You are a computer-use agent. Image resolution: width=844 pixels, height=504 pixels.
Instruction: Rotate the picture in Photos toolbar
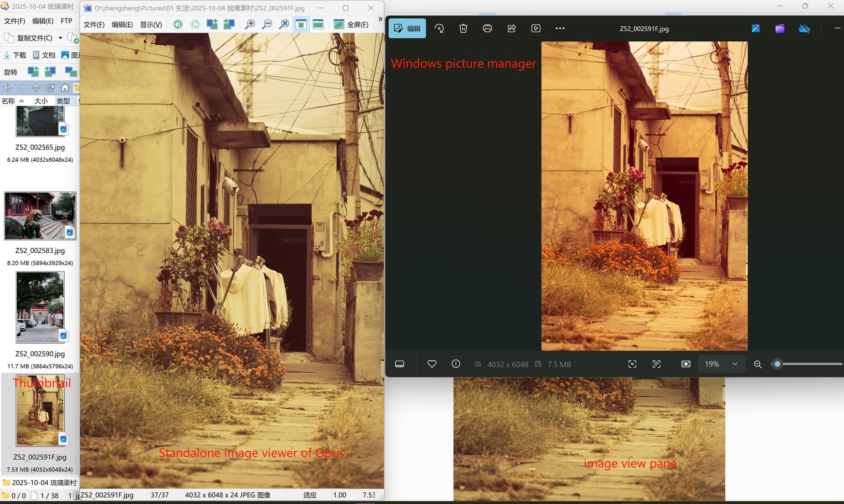439,29
